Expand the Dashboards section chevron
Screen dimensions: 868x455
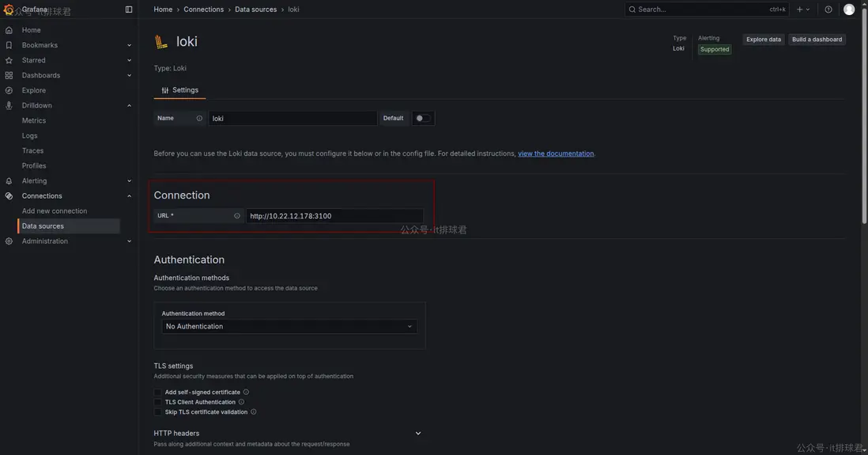(129, 75)
